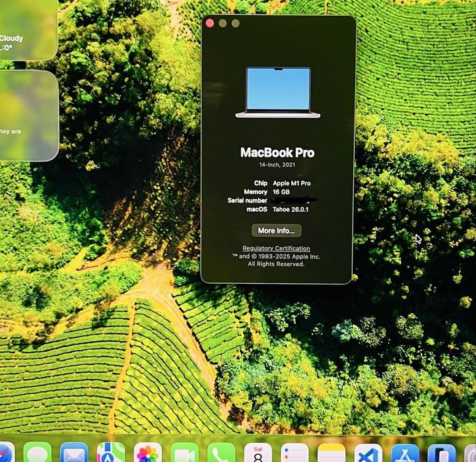Click the More Info... button

click(x=276, y=231)
